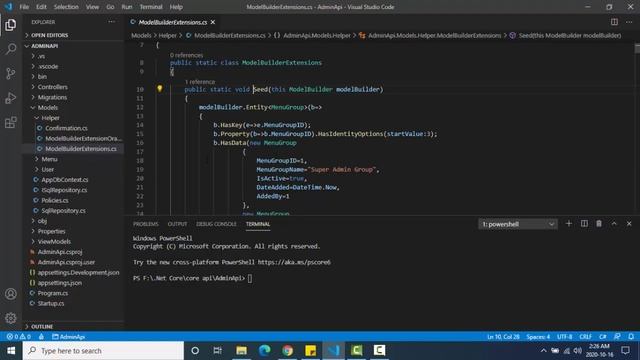
Task: Open File Explorer from taskbar
Action: pos(242,350)
